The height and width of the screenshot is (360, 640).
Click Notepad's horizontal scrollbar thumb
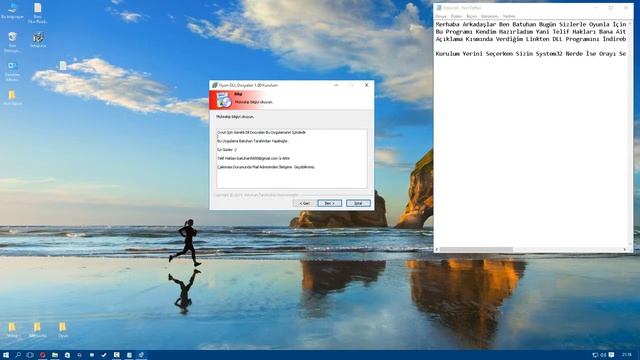pyautogui.click(x=476, y=249)
